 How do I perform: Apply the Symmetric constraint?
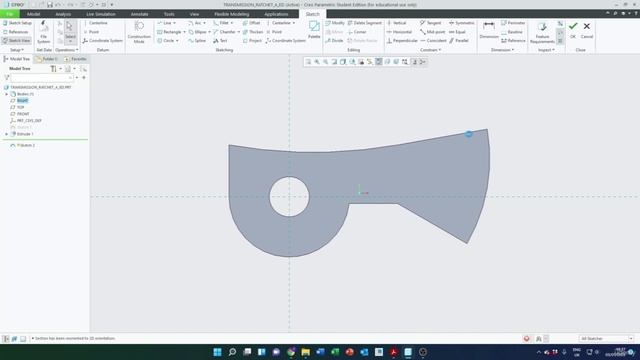(462, 23)
